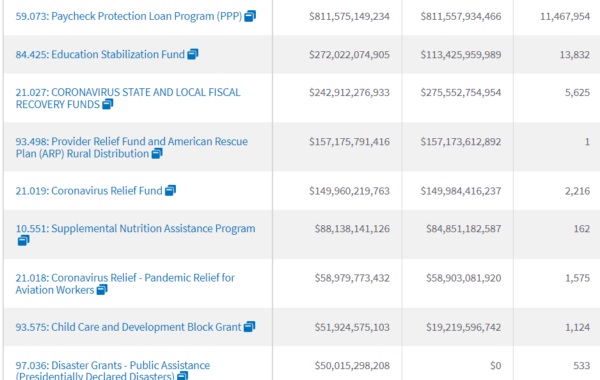Click the window icon after Presidentially Declared Disasters
Screen dimensions: 600x380
tap(183, 376)
